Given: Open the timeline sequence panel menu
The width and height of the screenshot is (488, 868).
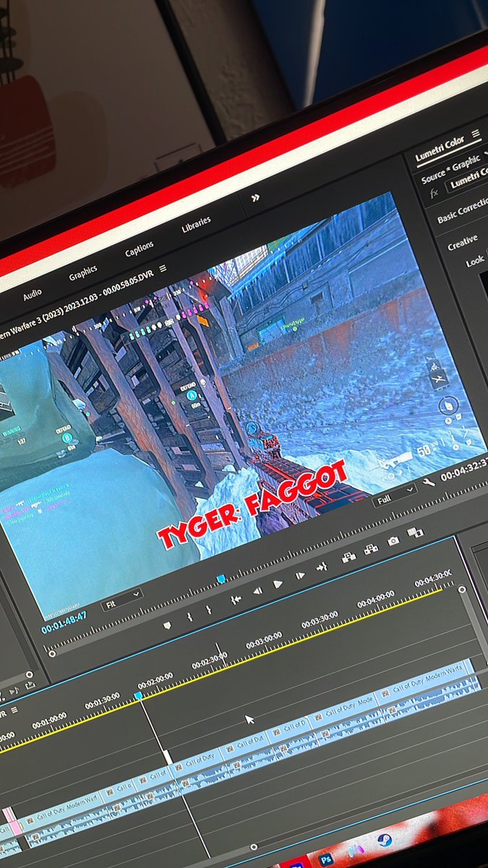Looking at the screenshot, I should pos(14,710).
